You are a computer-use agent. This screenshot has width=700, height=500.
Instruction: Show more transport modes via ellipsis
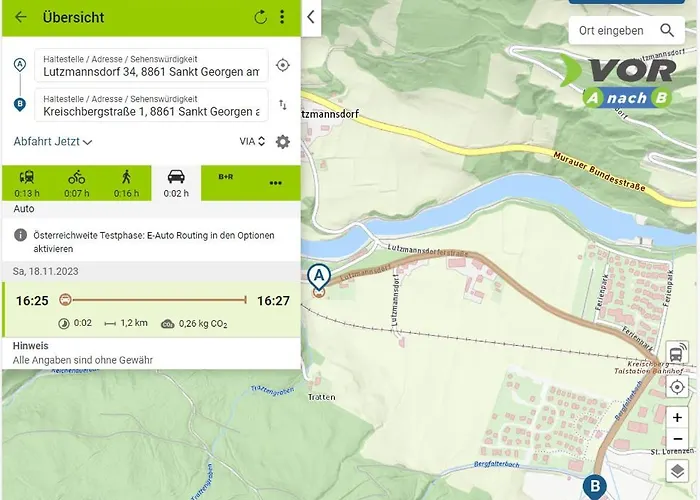tap(275, 183)
